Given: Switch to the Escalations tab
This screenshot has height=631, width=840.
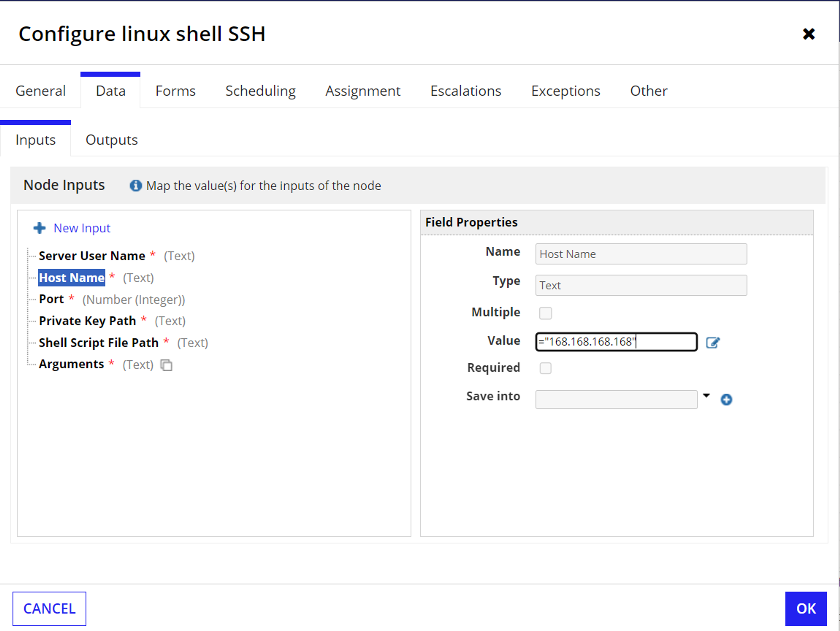Looking at the screenshot, I should (x=465, y=91).
